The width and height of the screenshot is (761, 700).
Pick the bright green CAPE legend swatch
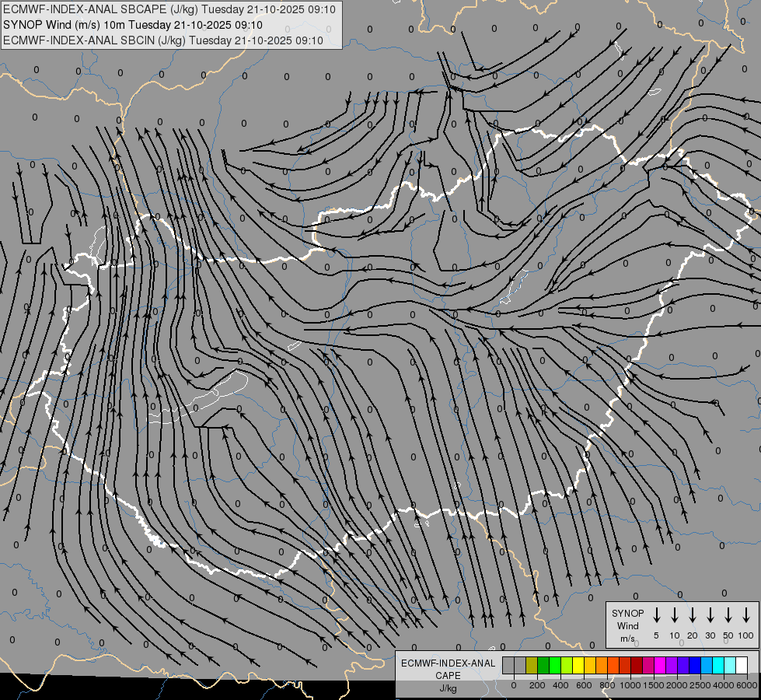555,665
